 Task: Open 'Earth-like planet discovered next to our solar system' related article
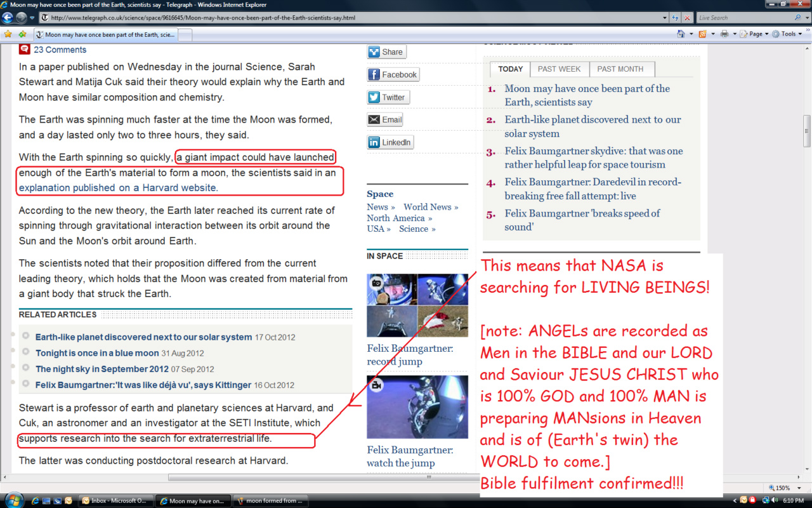(143, 337)
